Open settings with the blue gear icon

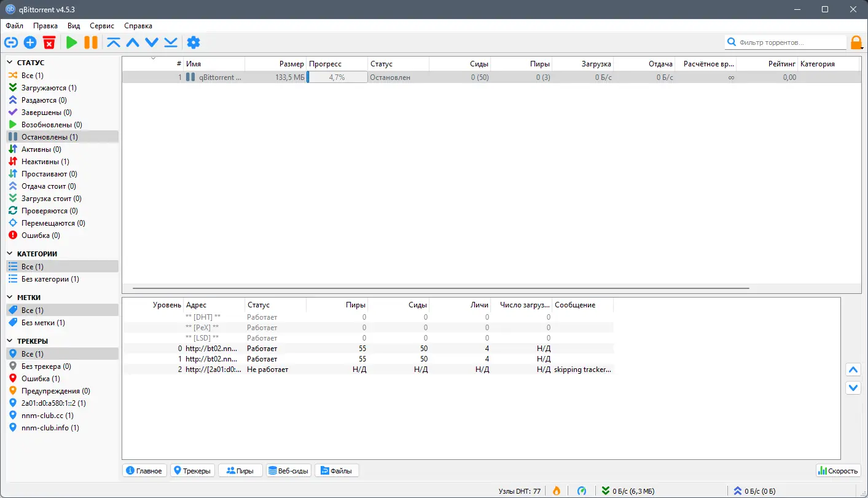point(194,42)
